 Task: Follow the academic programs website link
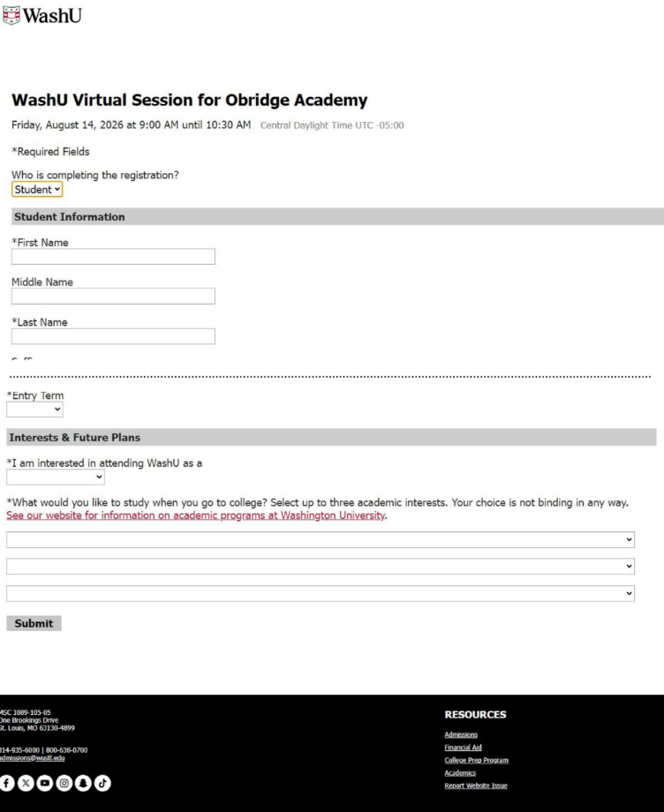(196, 515)
